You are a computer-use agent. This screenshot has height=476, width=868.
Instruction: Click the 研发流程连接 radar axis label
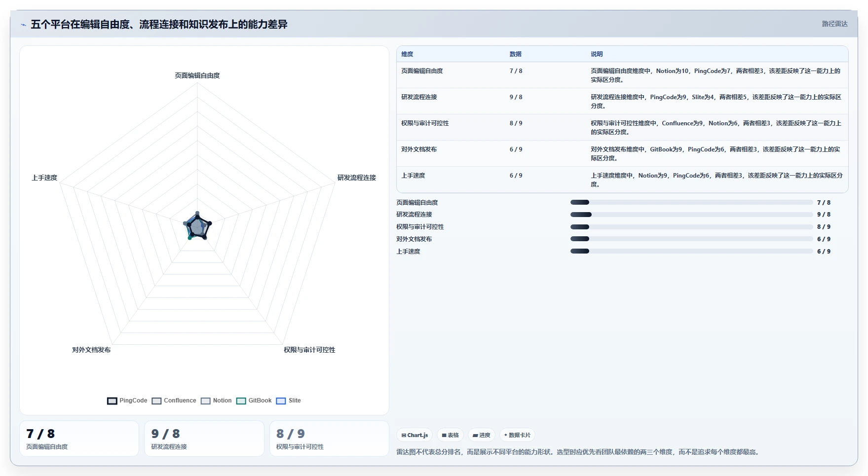(357, 178)
